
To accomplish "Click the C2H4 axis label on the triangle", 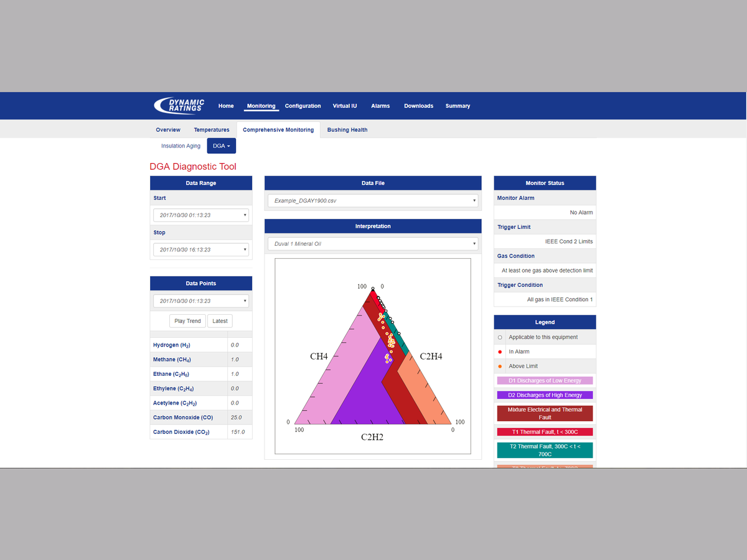I will pyautogui.click(x=431, y=357).
